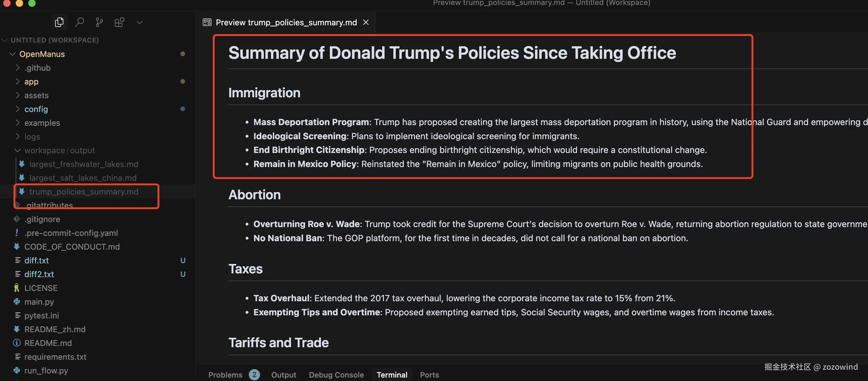Switch to the Output tab

283,375
